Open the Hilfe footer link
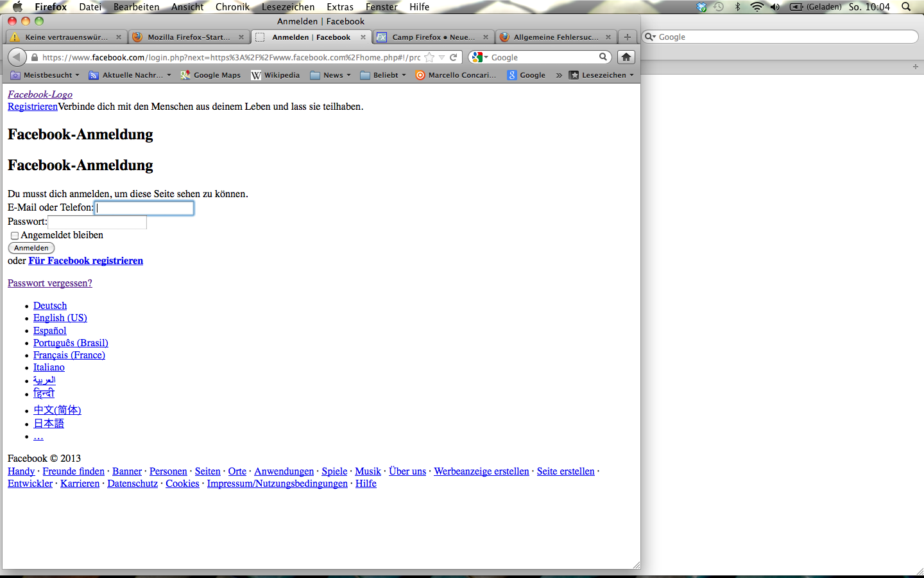Image resolution: width=924 pixels, height=578 pixels. (x=366, y=484)
